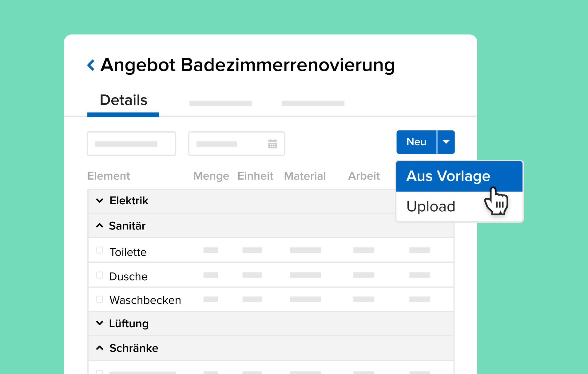The image size is (588, 374).
Task: Click the Menge column header
Action: tap(211, 176)
